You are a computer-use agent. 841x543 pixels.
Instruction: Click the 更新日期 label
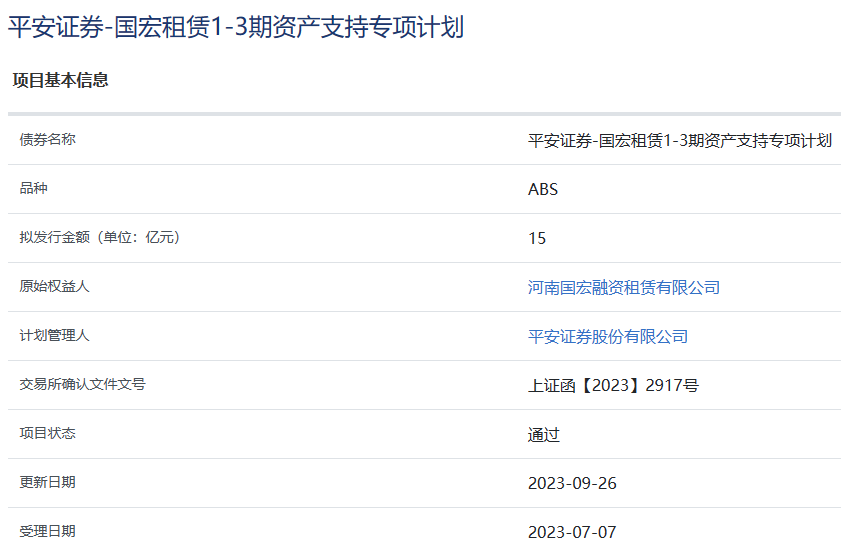[48, 482]
